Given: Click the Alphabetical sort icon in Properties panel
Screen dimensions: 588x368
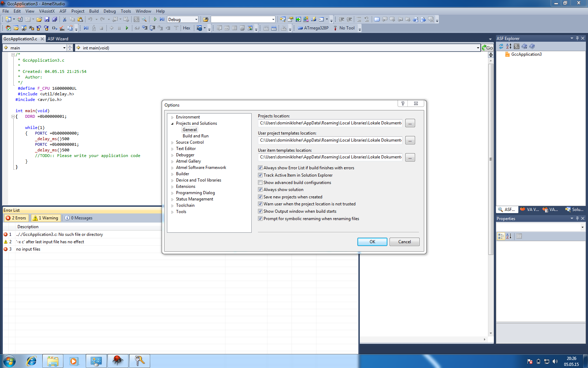Looking at the screenshot, I should 509,236.
